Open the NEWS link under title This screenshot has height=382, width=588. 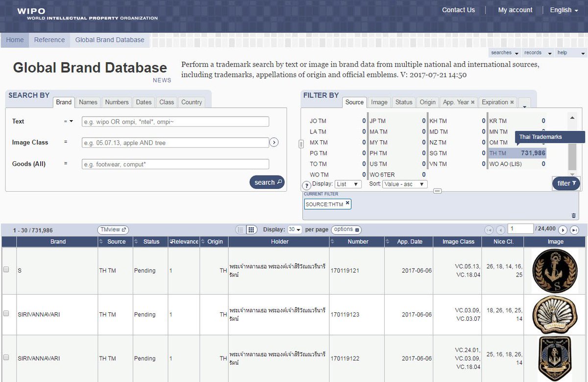pos(162,80)
